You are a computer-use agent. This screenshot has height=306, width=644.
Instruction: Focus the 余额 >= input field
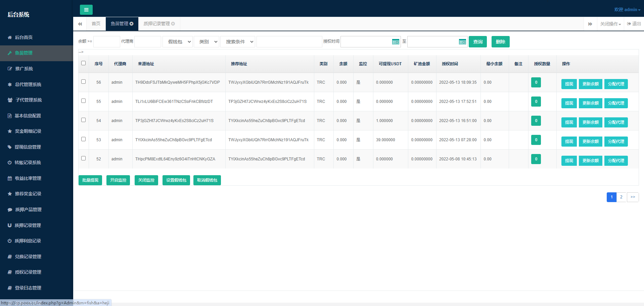106,42
